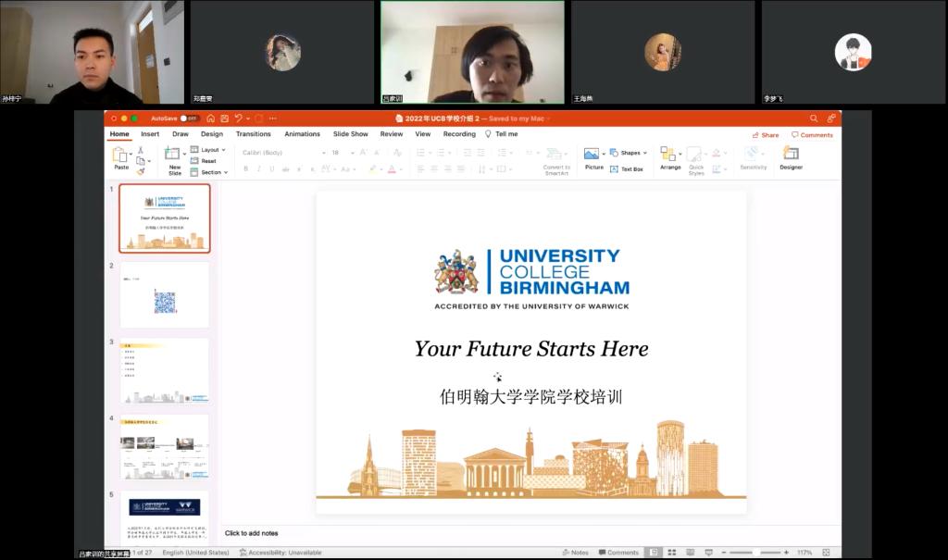Click the Share button

click(766, 135)
